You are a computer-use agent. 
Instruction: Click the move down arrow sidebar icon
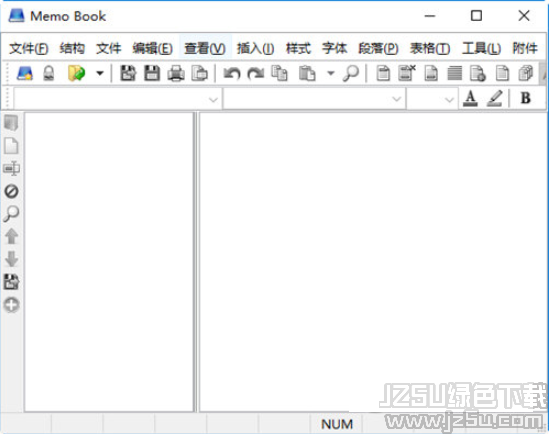coord(11,259)
